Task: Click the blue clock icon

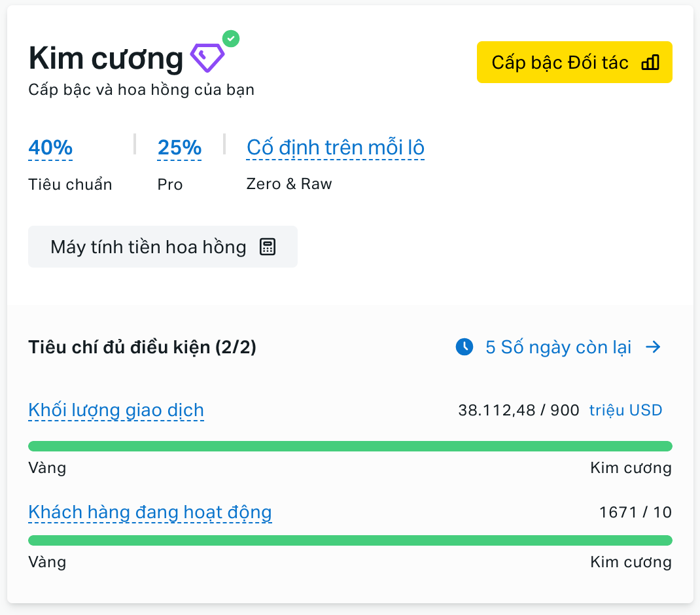Action: 464,347
